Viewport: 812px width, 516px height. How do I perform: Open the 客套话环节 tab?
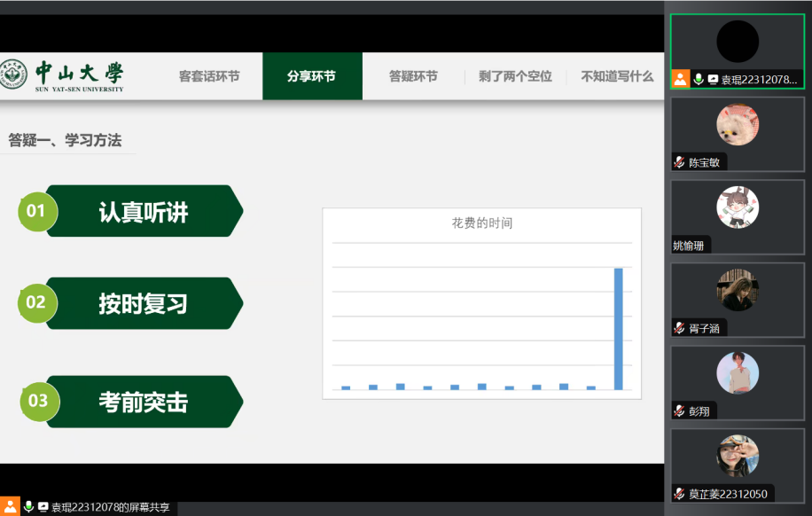pyautogui.click(x=209, y=76)
